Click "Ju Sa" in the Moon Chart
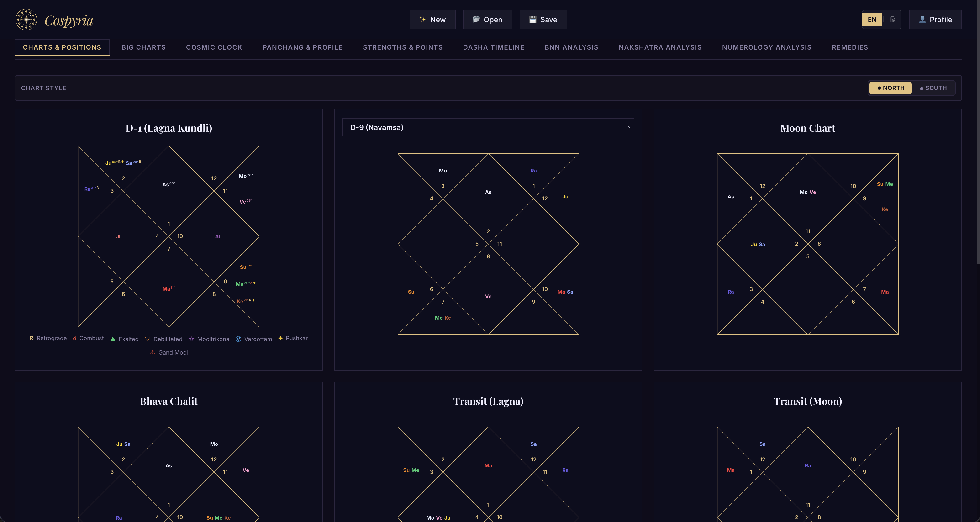Image resolution: width=980 pixels, height=522 pixels. (758, 245)
